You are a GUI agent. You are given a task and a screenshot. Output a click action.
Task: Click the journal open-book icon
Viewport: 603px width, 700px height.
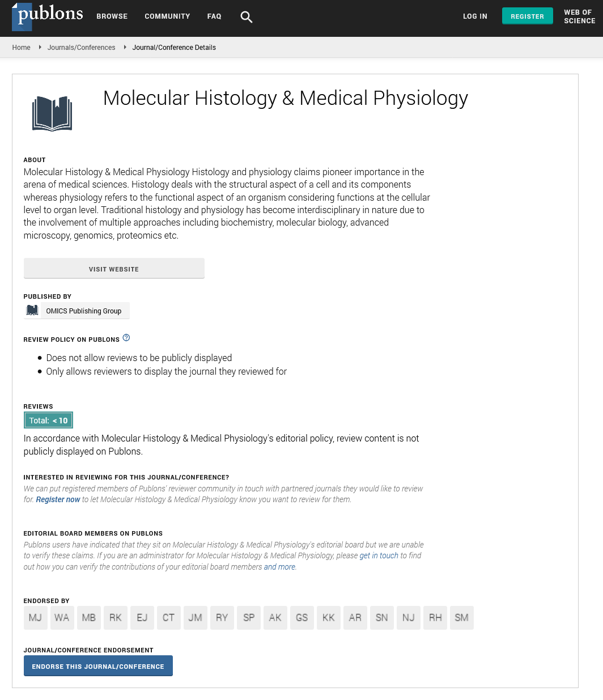52,113
